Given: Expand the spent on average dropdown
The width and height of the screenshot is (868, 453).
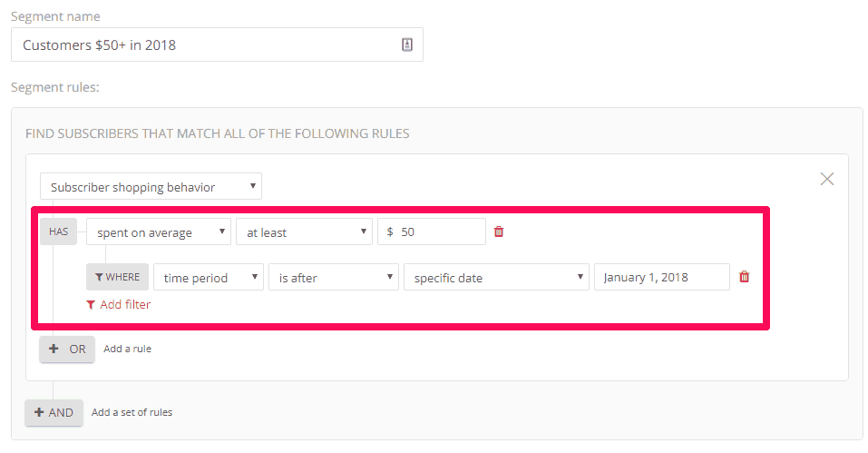Looking at the screenshot, I should (159, 232).
